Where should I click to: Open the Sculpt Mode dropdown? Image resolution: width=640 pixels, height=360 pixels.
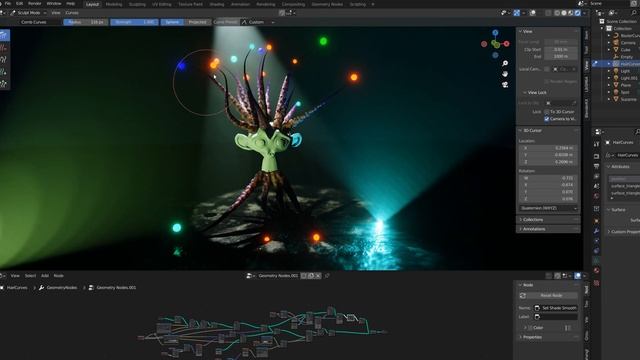click(x=28, y=13)
